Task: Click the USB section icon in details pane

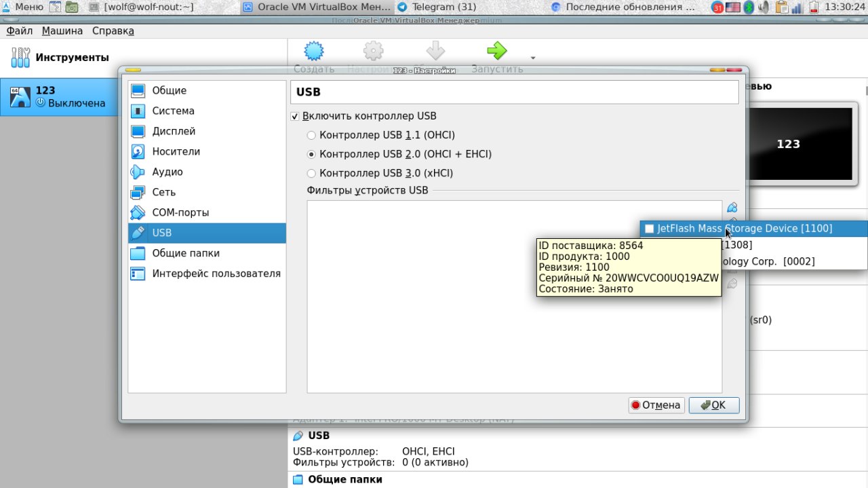Action: (x=298, y=435)
